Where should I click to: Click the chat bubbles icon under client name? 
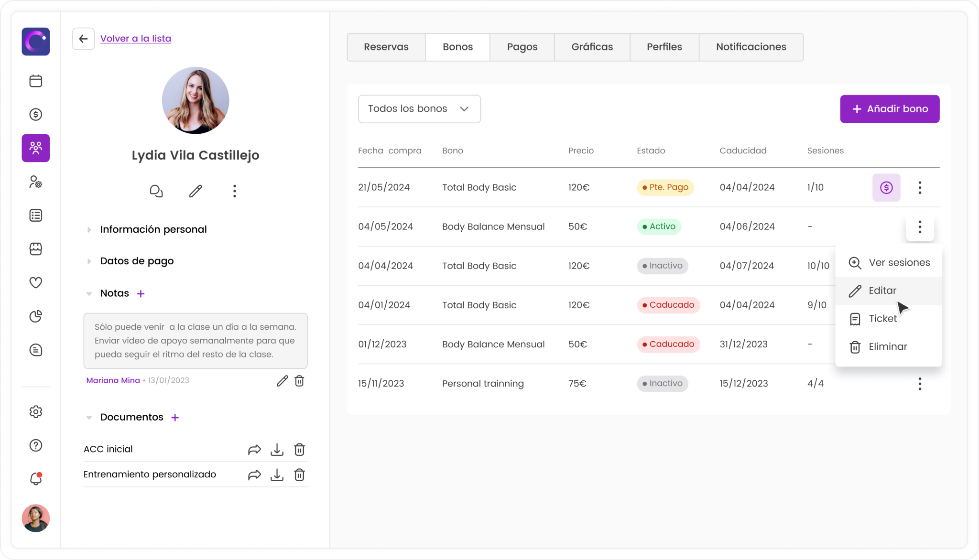coord(156,191)
